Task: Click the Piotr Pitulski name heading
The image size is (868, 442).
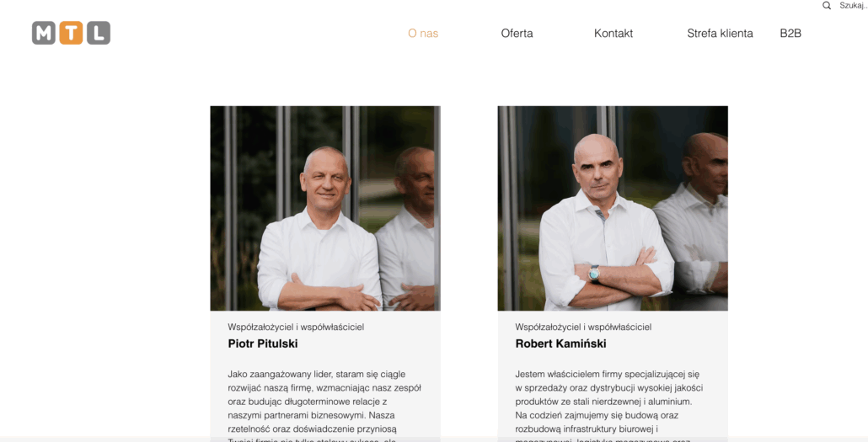Action: (x=263, y=343)
